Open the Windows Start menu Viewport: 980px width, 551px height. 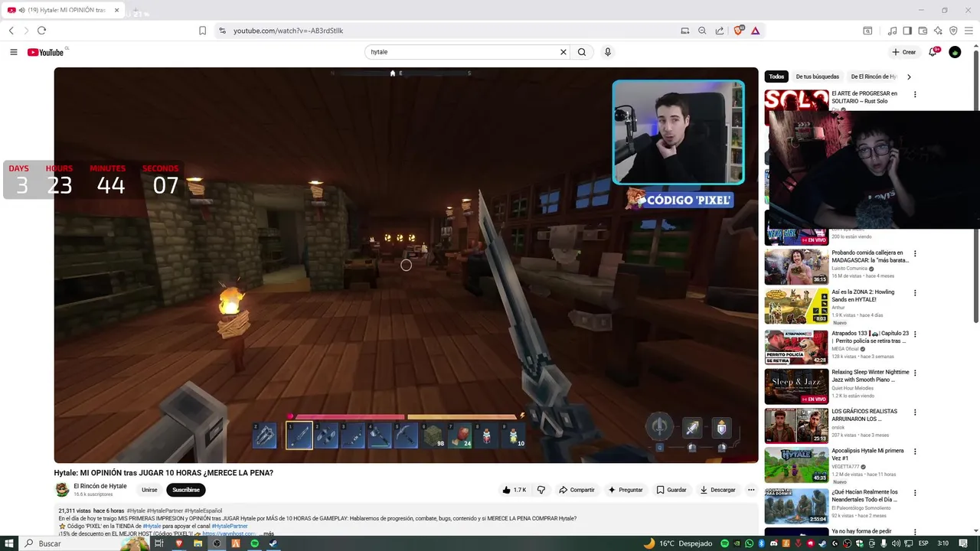tap(9, 543)
